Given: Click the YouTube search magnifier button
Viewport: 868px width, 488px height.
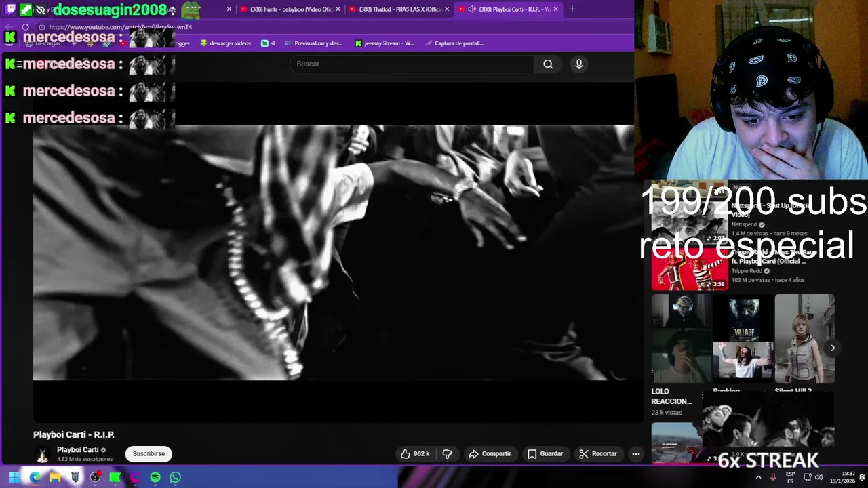Looking at the screenshot, I should coord(548,64).
